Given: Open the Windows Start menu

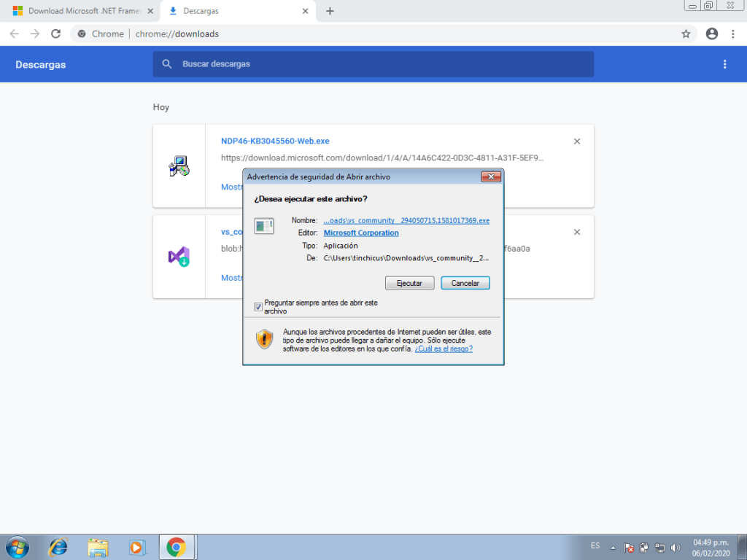Looking at the screenshot, I should [x=17, y=546].
